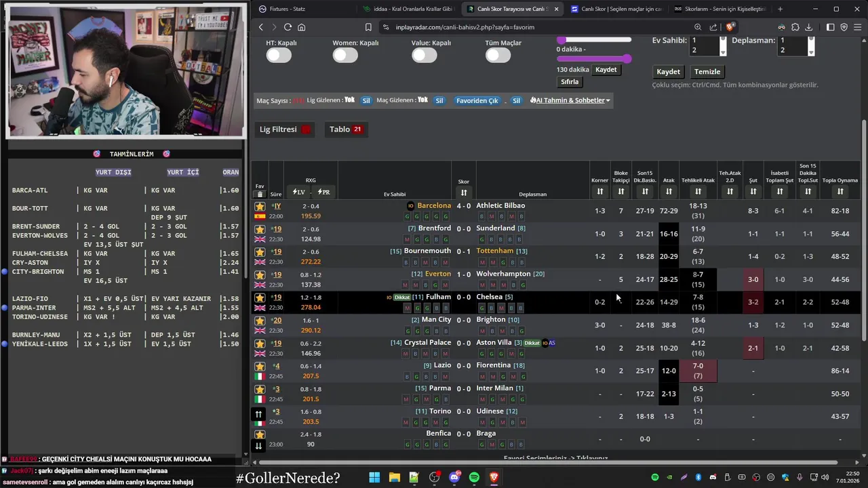Click Kaydet next to 130 dakika
This screenshot has width=868, height=488.
(606, 70)
